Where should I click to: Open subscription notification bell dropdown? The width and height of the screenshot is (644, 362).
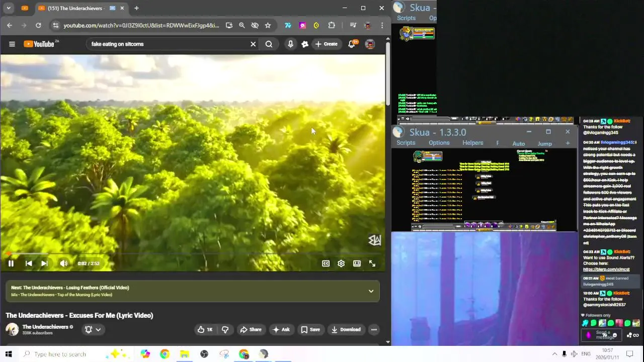(x=93, y=330)
